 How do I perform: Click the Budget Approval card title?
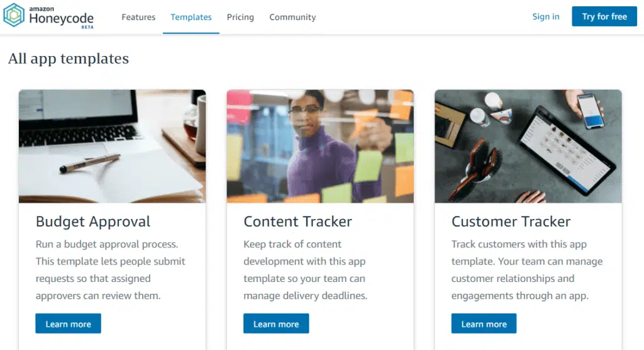click(x=93, y=222)
